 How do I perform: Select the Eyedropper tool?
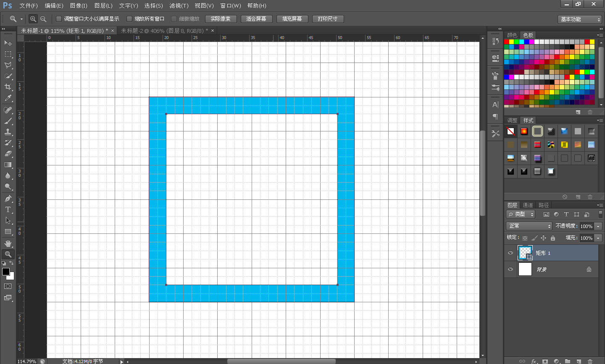click(8, 98)
